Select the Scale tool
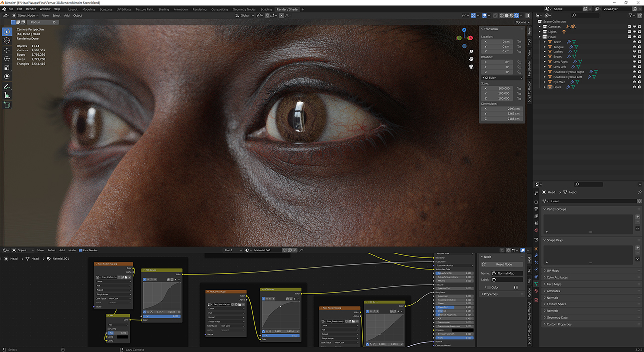 (6, 67)
